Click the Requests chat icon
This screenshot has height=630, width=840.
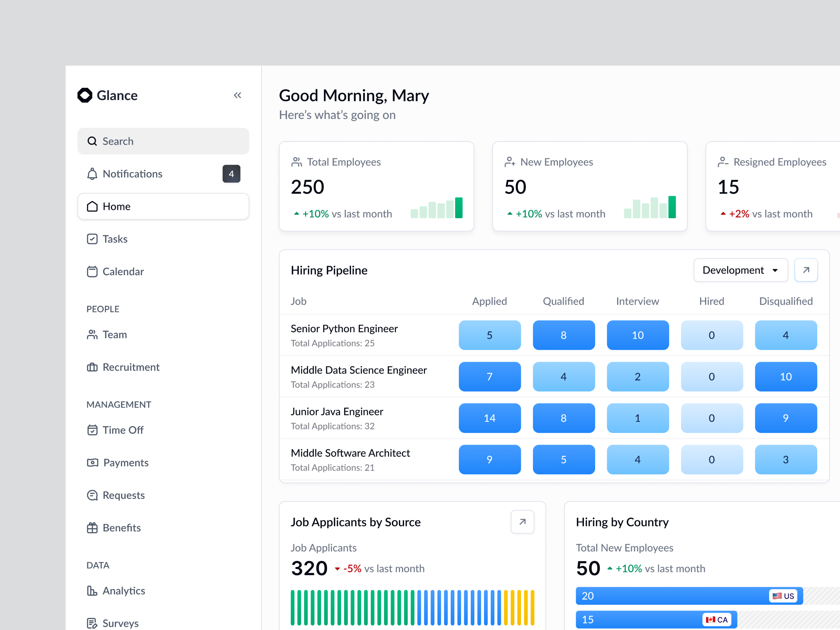(92, 495)
